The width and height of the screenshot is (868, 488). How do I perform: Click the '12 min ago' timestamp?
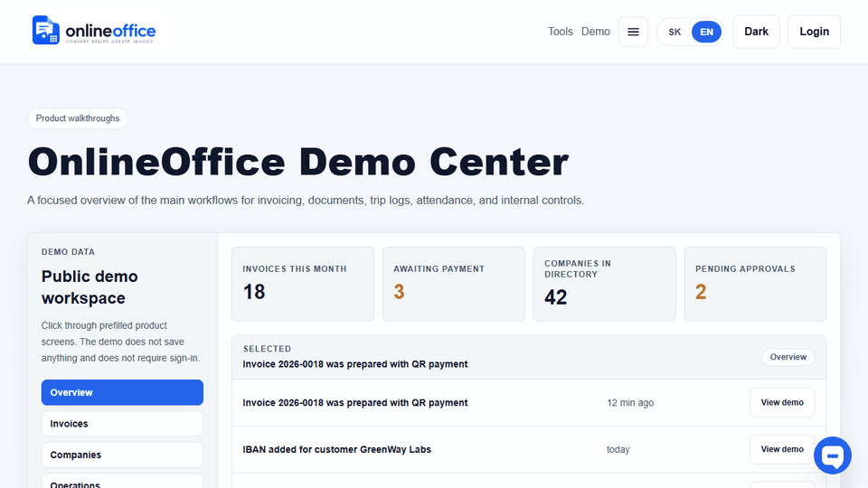tap(630, 403)
